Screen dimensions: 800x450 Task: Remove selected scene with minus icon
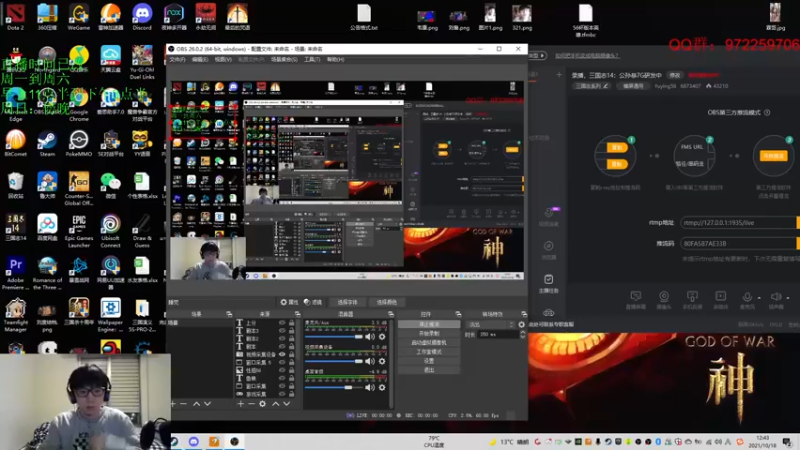click(184, 404)
